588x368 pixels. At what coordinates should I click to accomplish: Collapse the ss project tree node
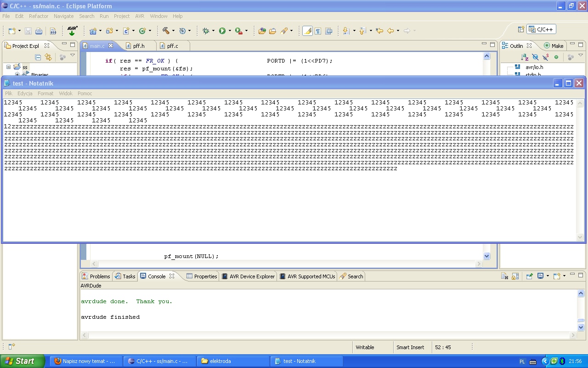click(8, 67)
